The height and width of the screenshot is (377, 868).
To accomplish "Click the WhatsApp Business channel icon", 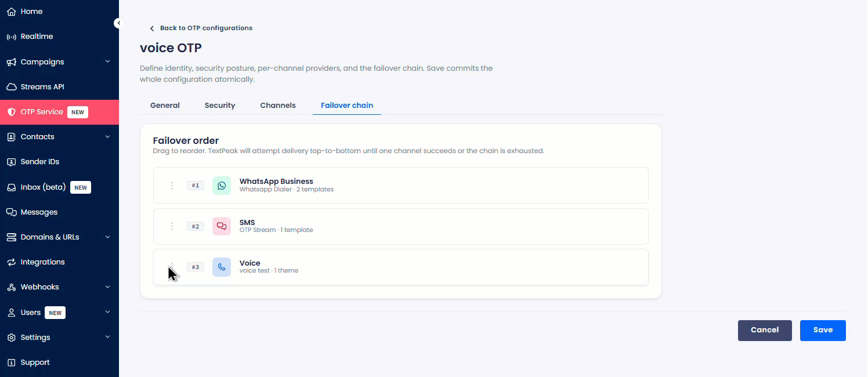I will (x=222, y=186).
